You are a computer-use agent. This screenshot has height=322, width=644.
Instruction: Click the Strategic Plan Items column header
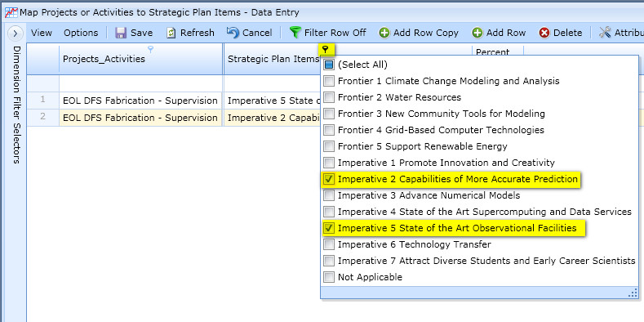pos(273,59)
